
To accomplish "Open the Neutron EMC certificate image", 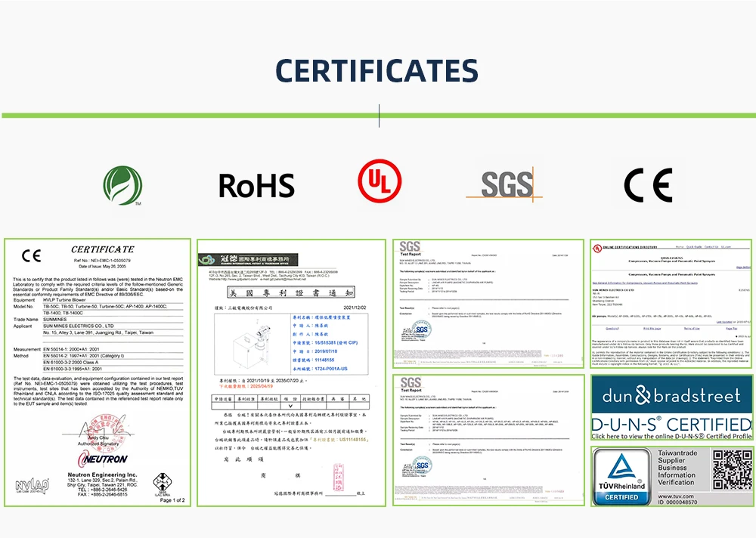I will pos(98,373).
